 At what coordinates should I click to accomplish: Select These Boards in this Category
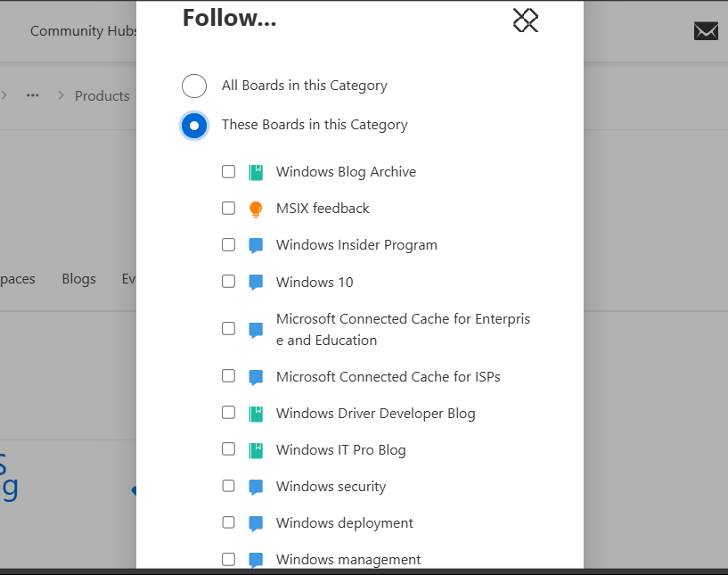(x=194, y=125)
